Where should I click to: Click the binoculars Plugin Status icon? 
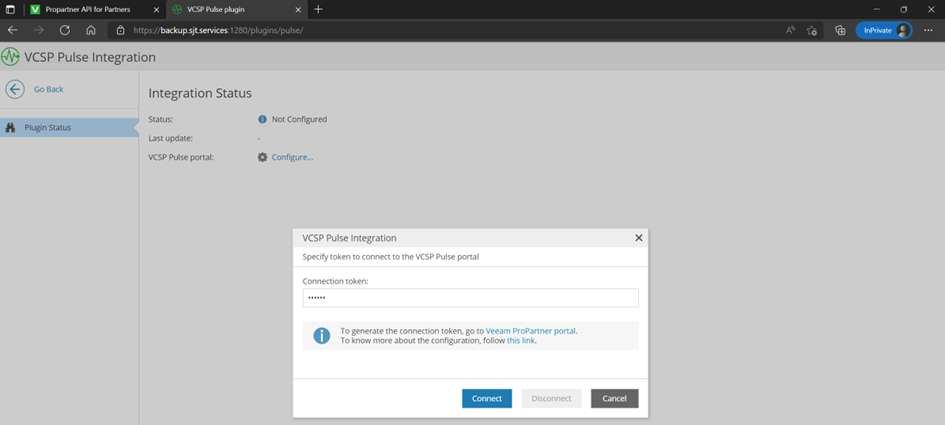(x=10, y=128)
